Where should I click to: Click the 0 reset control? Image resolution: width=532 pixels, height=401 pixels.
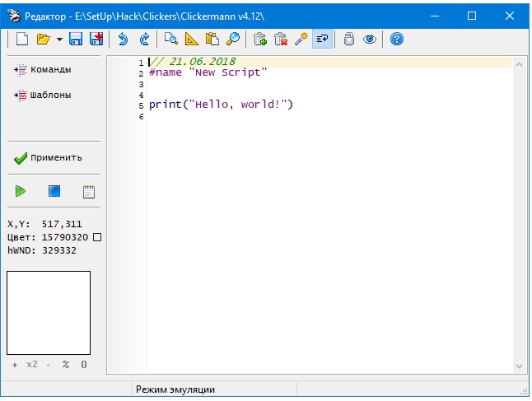coord(84,365)
